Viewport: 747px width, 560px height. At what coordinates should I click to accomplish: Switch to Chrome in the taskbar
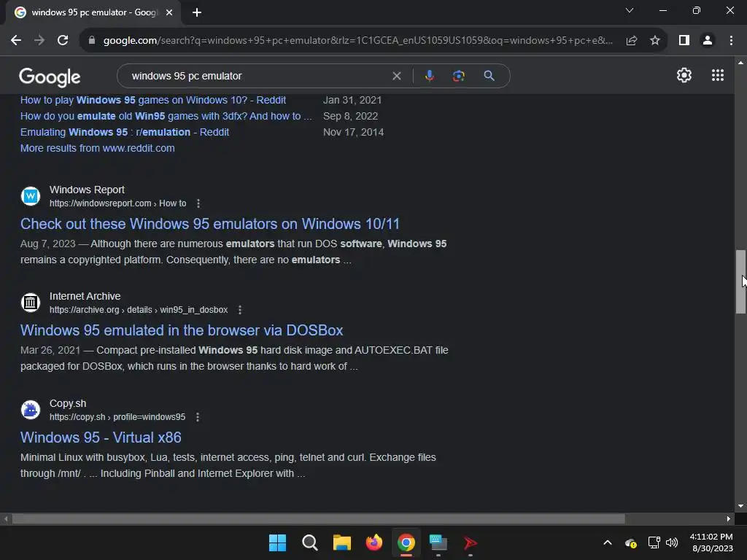pyautogui.click(x=406, y=542)
